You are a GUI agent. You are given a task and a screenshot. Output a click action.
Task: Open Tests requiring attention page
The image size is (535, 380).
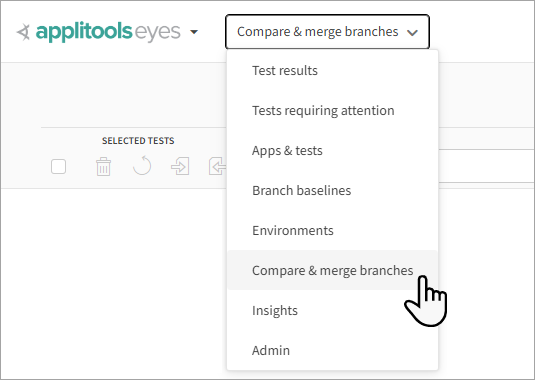click(x=332, y=111)
